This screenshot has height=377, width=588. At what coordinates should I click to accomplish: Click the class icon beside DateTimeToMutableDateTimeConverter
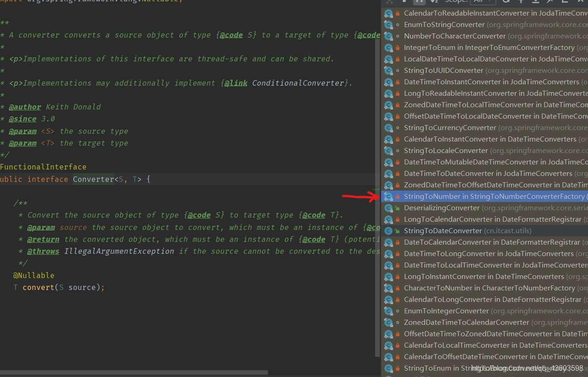pos(388,162)
